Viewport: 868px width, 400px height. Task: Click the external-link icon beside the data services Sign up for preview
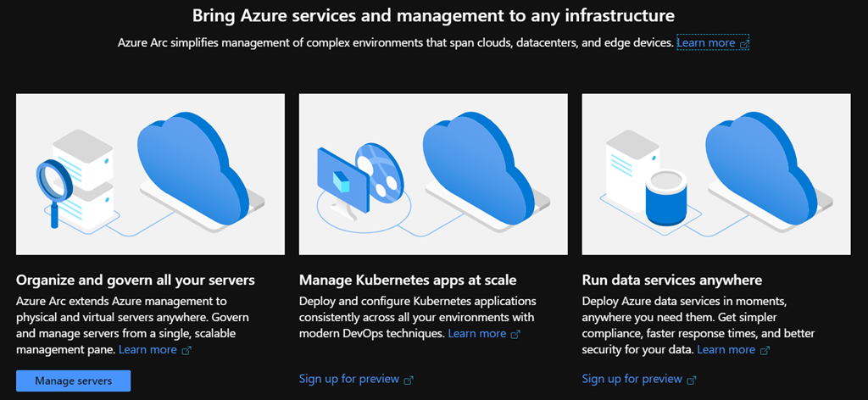click(x=692, y=380)
